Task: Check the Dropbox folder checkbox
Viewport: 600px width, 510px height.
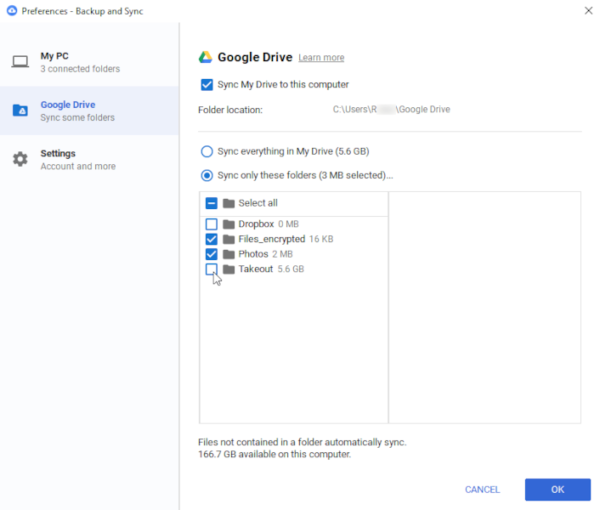Action: pyautogui.click(x=211, y=224)
